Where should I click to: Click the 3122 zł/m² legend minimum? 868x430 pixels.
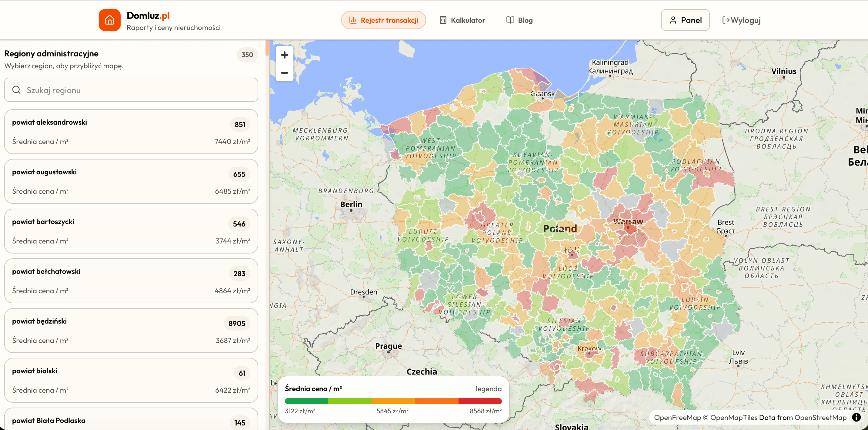pyautogui.click(x=300, y=411)
